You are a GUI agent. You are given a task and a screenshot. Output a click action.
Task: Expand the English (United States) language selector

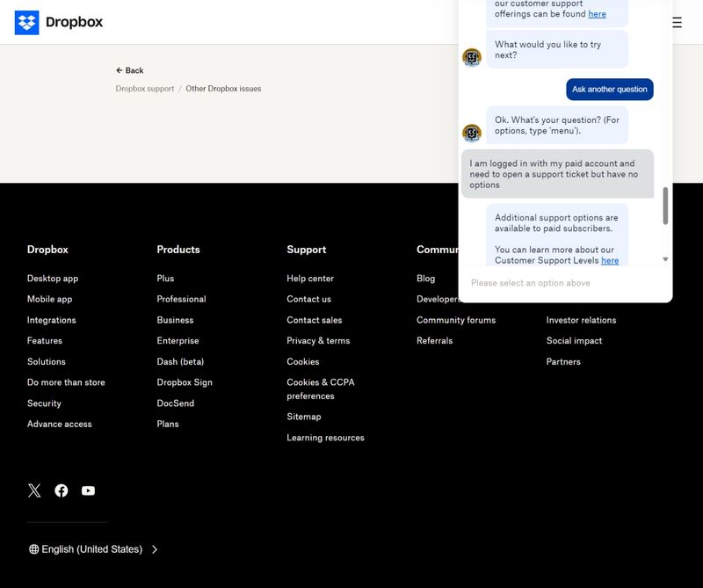pos(93,549)
